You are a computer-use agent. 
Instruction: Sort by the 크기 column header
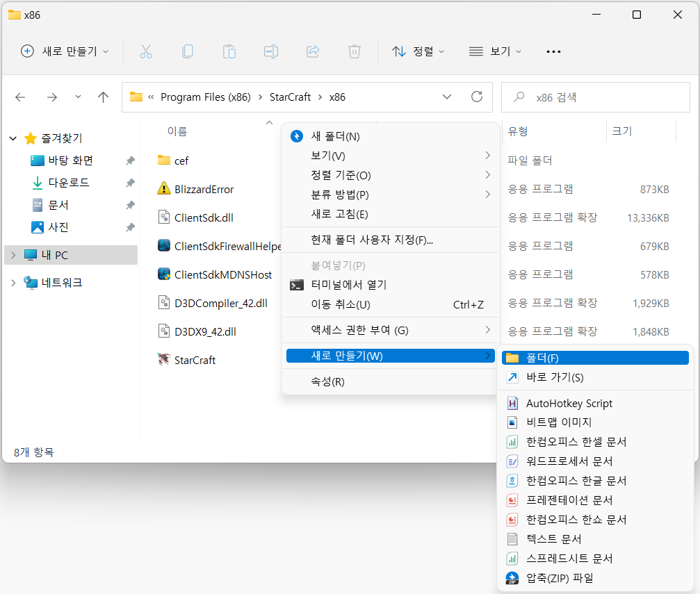(622, 131)
